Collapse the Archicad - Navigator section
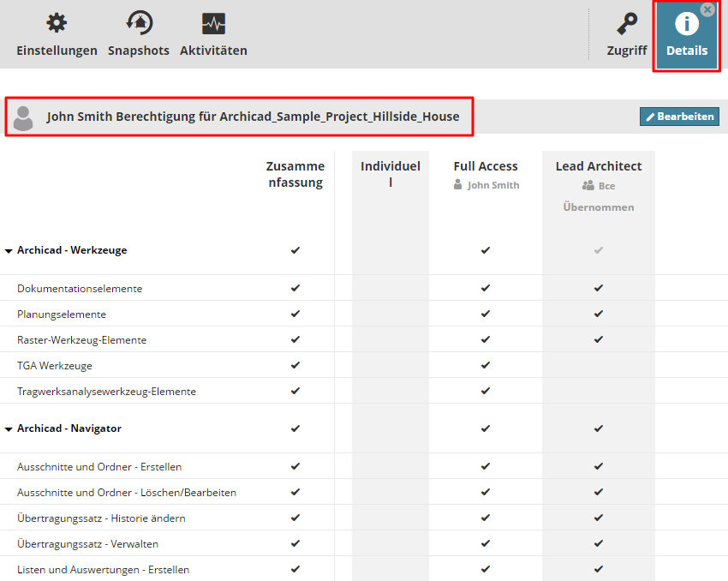Viewport: 728px width, 581px height. (x=9, y=429)
